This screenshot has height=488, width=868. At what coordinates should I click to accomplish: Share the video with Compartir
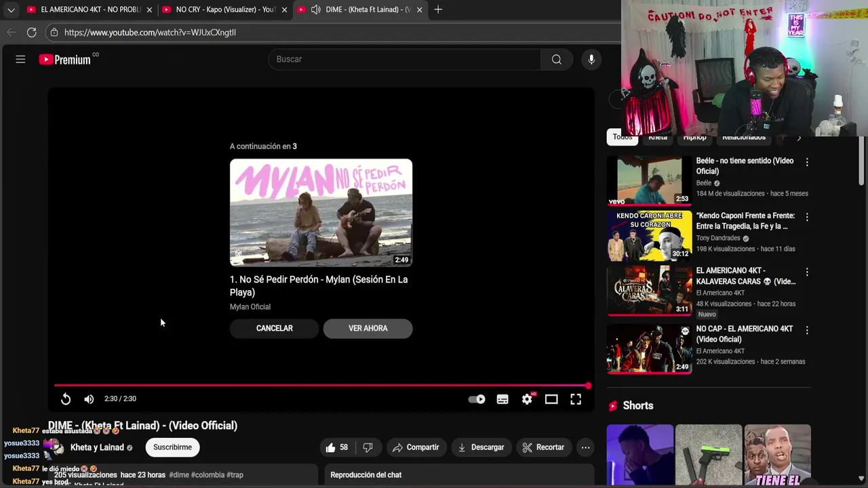(416, 447)
